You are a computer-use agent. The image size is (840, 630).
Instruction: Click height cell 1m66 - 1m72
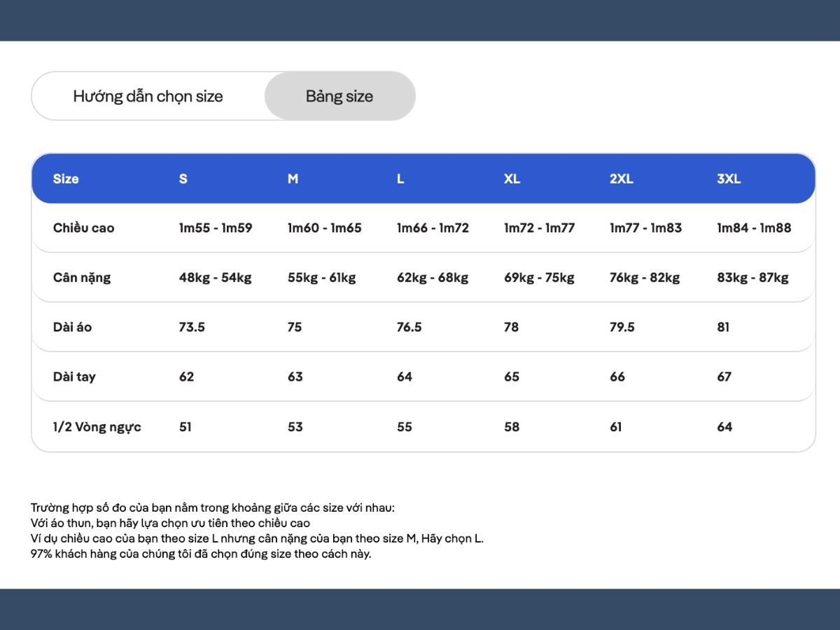pos(433,227)
